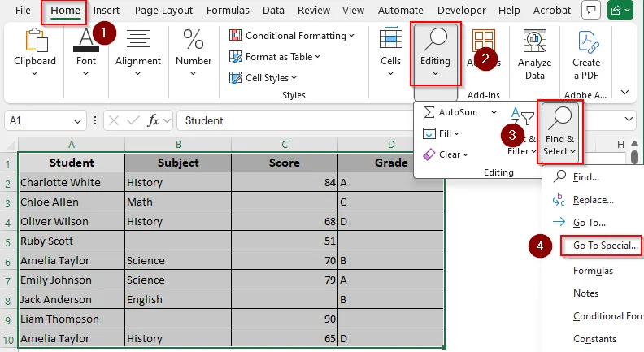Switch to the Review tab

coord(314,11)
